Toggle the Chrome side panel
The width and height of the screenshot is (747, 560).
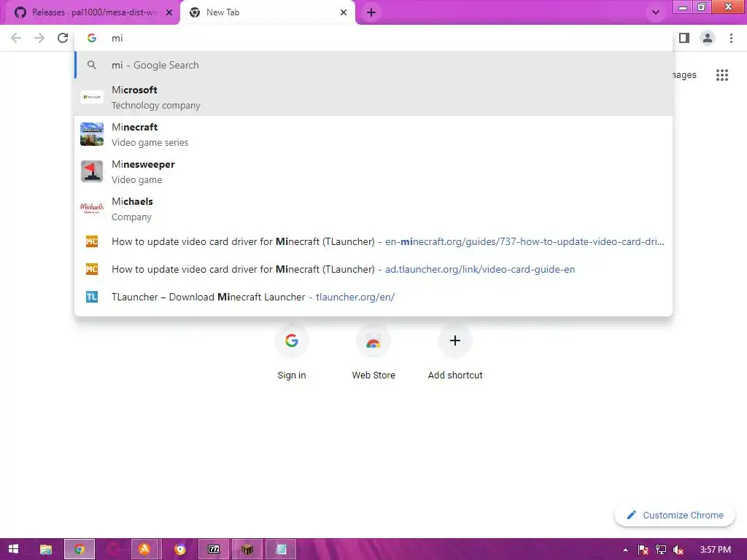coord(684,38)
